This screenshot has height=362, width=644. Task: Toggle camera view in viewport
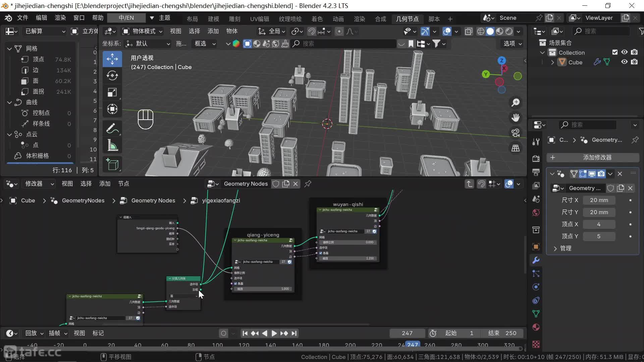click(x=516, y=132)
